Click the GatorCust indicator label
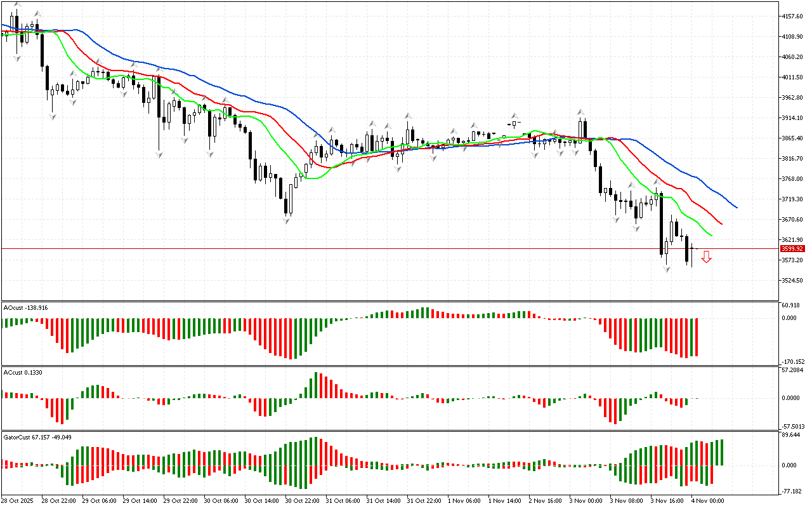This screenshot has width=812, height=508. pos(37,437)
